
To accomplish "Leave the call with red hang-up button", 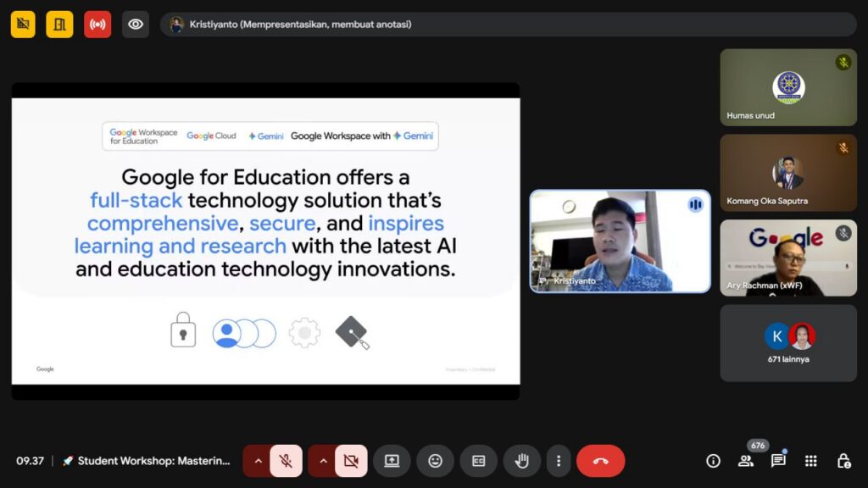I will click(x=600, y=461).
